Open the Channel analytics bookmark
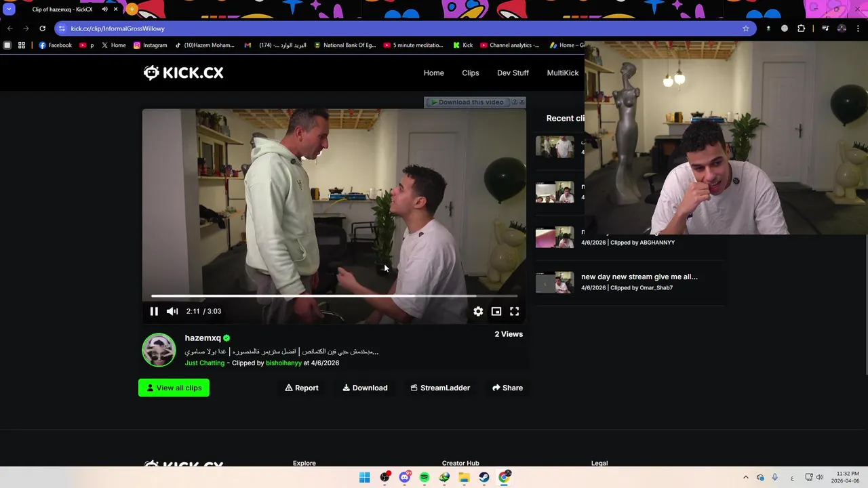 (510, 45)
